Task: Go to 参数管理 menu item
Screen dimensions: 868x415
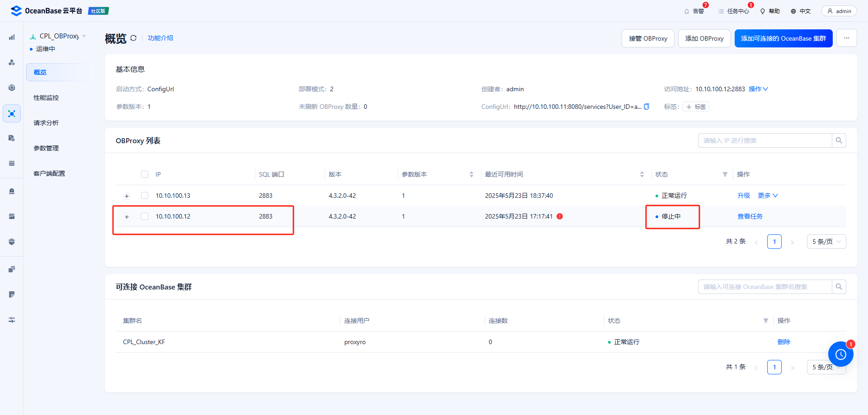Action: tap(46, 148)
